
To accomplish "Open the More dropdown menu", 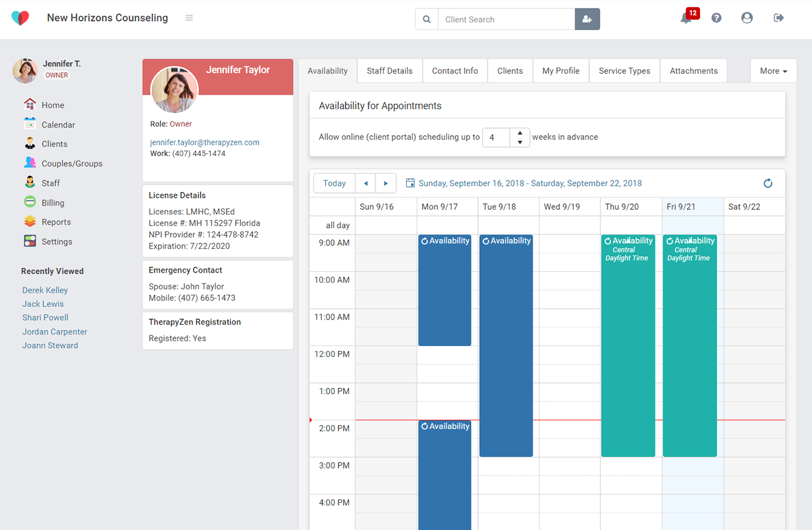I will pyautogui.click(x=773, y=71).
